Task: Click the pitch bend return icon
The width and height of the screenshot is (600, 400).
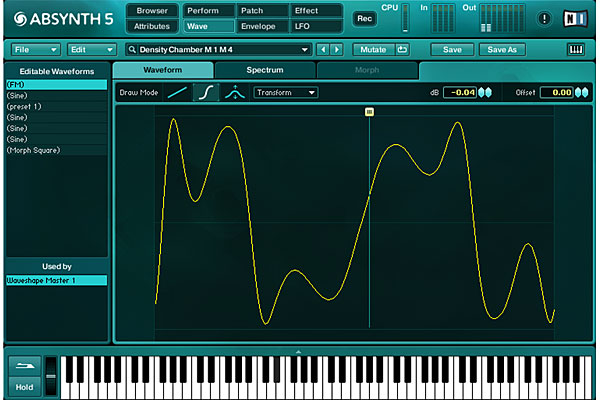Action: 24,366
